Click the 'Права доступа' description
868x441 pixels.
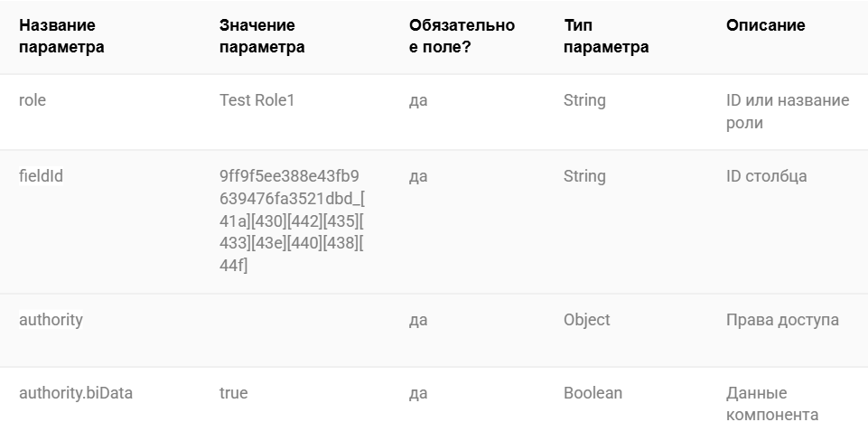[x=782, y=320]
